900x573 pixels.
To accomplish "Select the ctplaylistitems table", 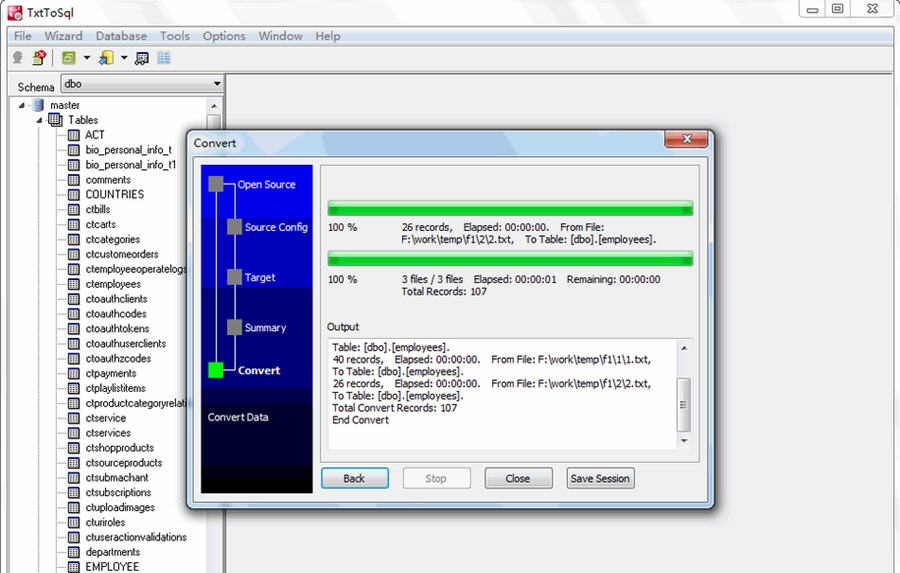I will point(115,389).
